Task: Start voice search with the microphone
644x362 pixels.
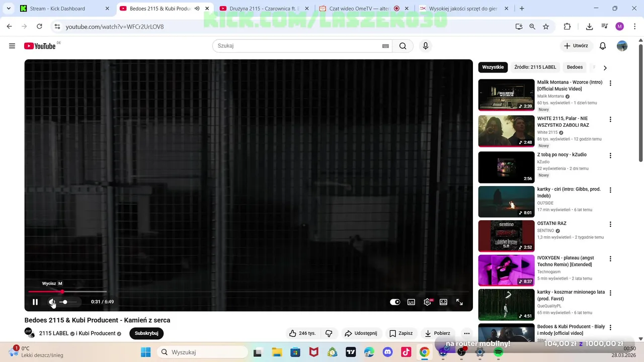Action: pyautogui.click(x=426, y=46)
